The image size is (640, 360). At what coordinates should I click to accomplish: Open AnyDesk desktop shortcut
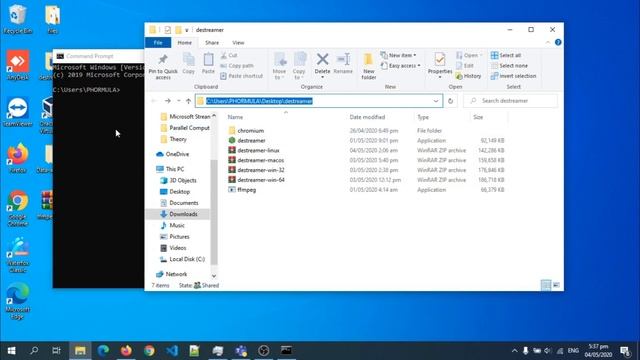tap(18, 65)
